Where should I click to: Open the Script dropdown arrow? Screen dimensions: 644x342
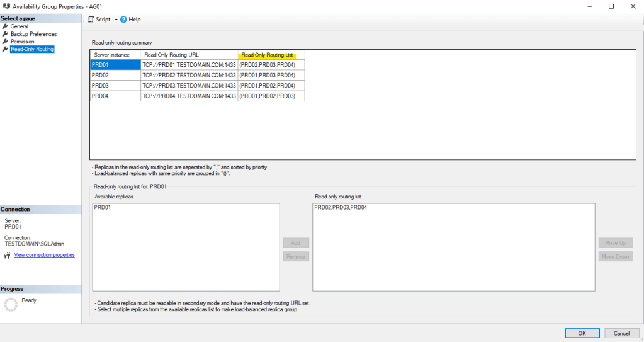coord(116,20)
